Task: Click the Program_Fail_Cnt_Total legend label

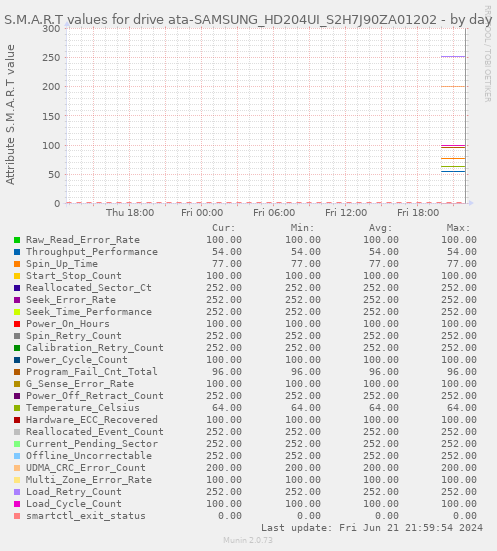Action: [91, 372]
